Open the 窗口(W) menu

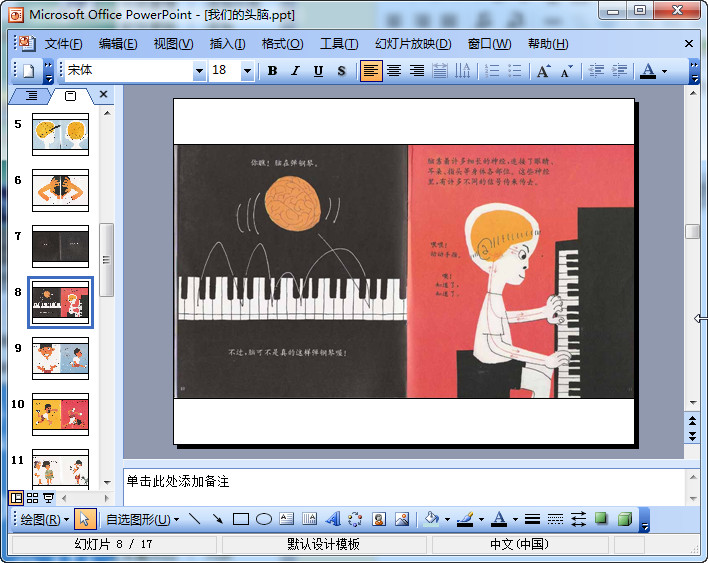pyautogui.click(x=489, y=44)
